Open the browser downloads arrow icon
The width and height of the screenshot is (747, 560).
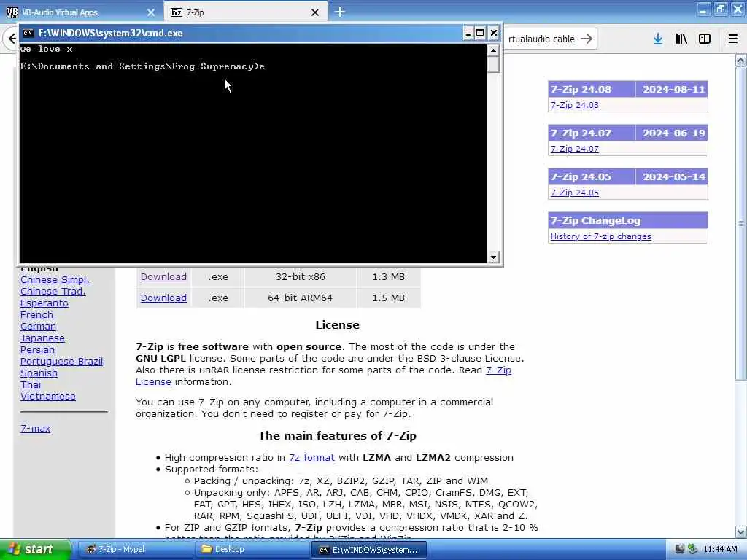point(658,39)
